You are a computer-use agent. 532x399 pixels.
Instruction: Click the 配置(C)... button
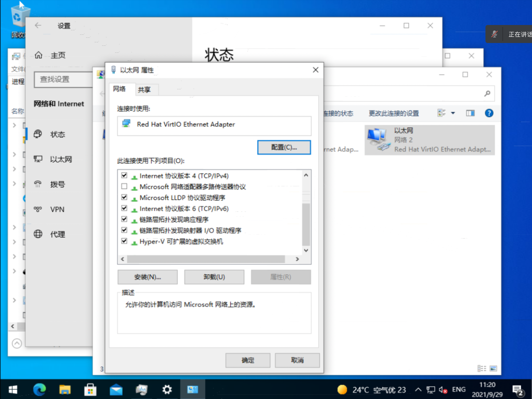(284, 147)
